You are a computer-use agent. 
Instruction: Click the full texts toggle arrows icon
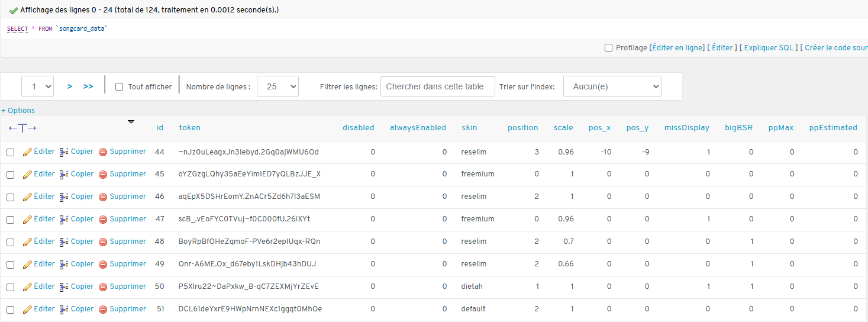[22, 128]
